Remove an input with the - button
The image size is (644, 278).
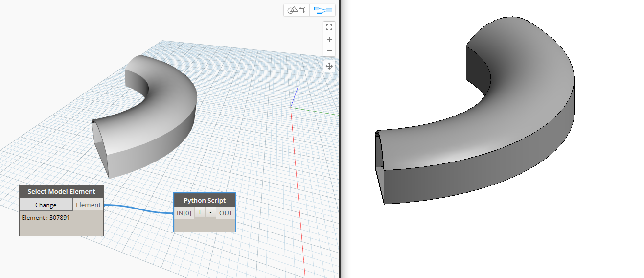[x=210, y=213]
